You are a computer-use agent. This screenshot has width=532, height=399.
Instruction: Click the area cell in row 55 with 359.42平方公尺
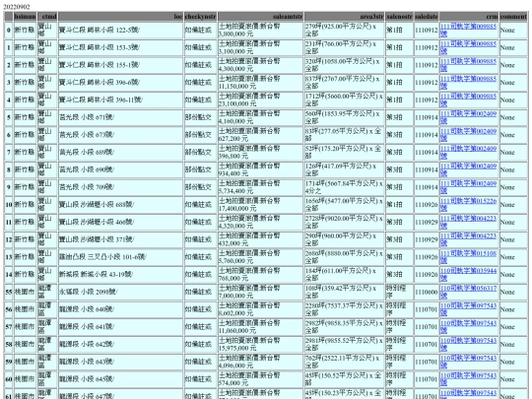pyautogui.click(x=345, y=293)
